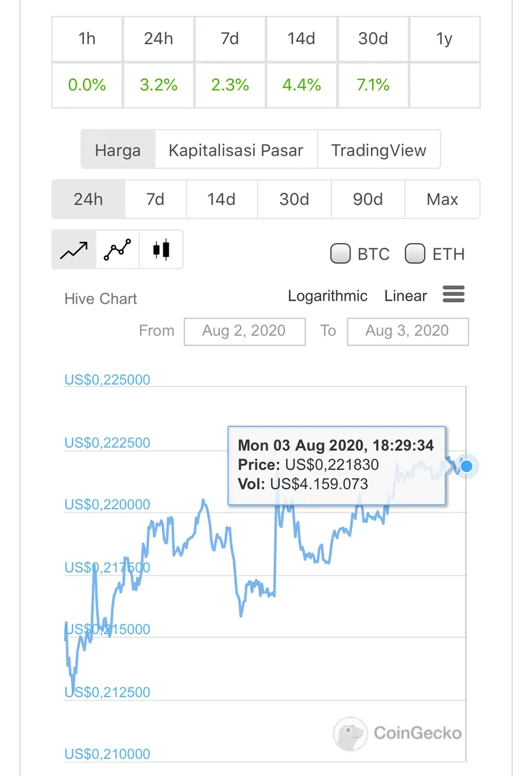Set chart scale to Linear
Screen dimensions: 532x776
[x=405, y=296]
